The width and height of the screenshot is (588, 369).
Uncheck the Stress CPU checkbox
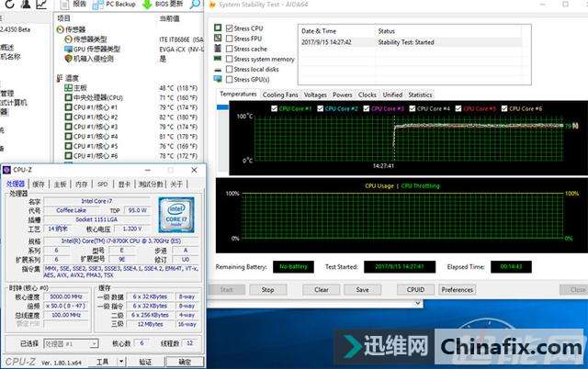point(230,28)
